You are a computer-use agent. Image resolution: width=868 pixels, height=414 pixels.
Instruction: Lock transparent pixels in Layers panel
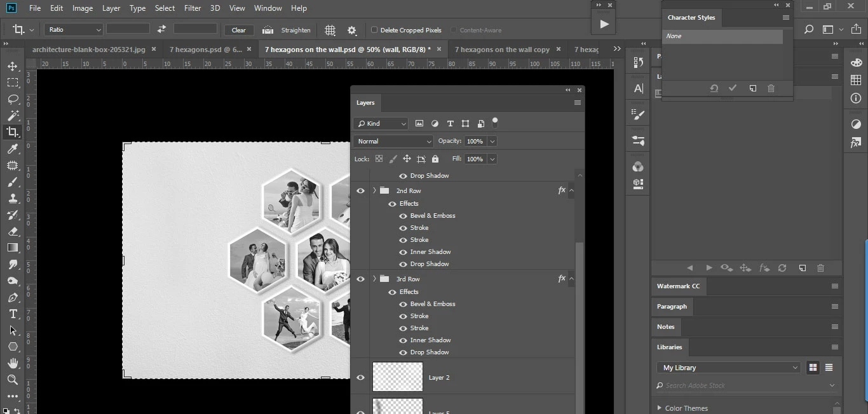click(x=379, y=159)
